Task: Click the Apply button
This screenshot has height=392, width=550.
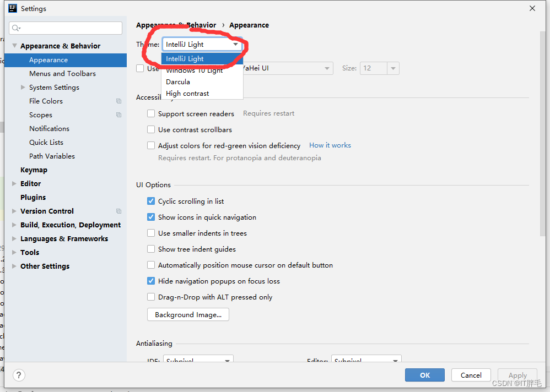Action: (517, 375)
